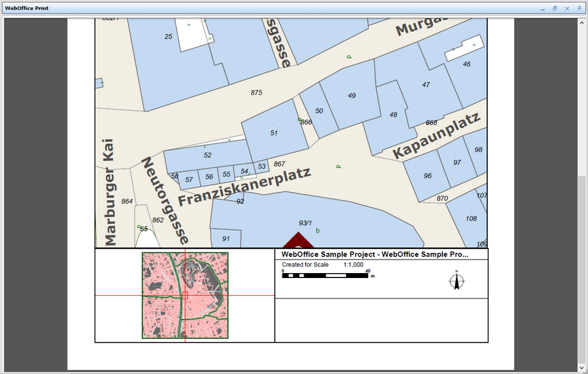The width and height of the screenshot is (588, 374).
Task: Click the red extent box in overview map
Action: [x=185, y=296]
